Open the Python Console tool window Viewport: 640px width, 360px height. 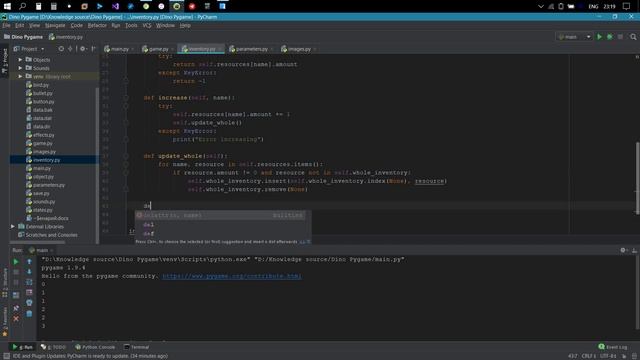tap(95, 347)
